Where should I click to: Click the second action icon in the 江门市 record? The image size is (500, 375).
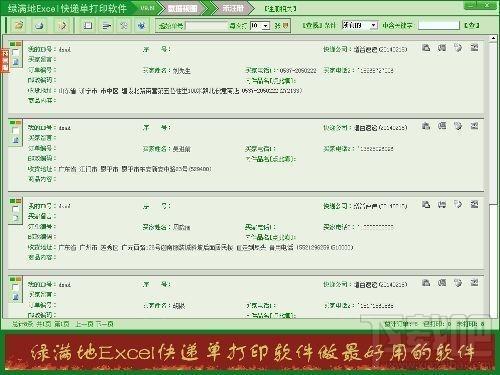[442, 126]
